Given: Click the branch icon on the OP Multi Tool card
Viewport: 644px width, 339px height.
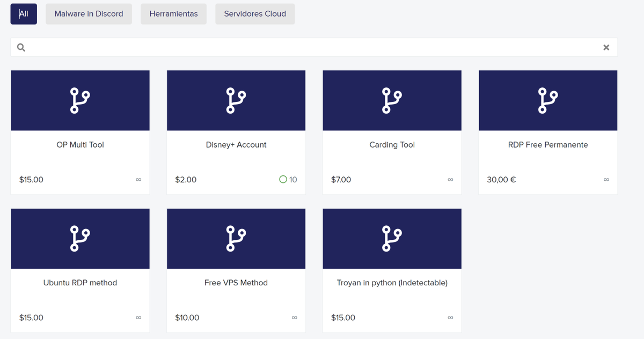Looking at the screenshot, I should tap(80, 101).
